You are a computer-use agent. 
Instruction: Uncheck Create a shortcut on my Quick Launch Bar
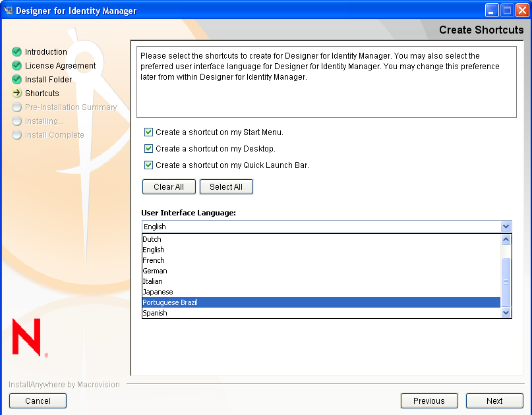148,165
